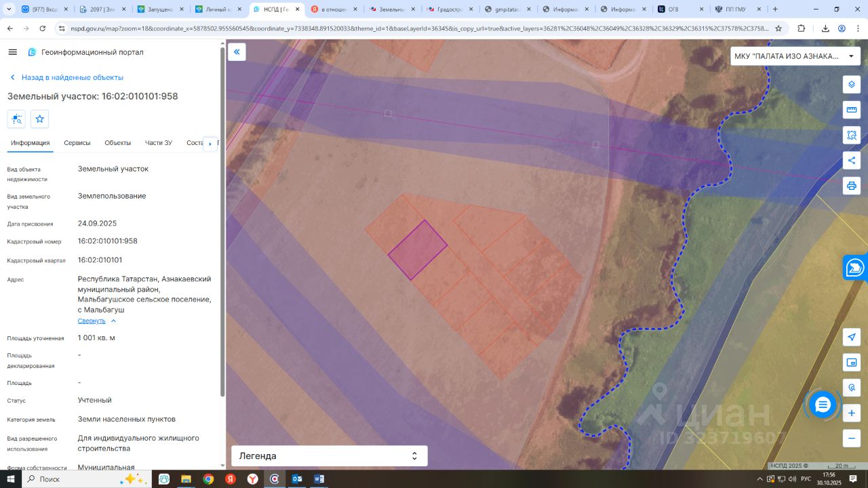Open the Объекты tab

pos(118,143)
